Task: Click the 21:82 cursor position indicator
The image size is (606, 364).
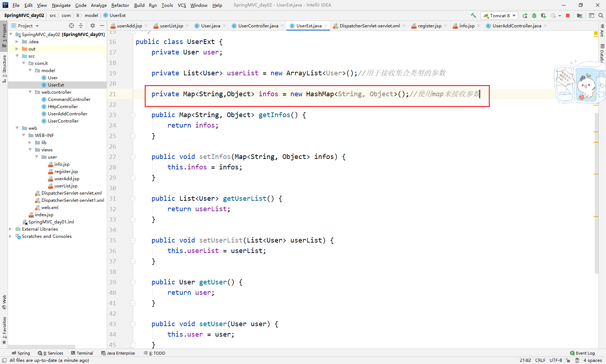Action: pos(525,360)
